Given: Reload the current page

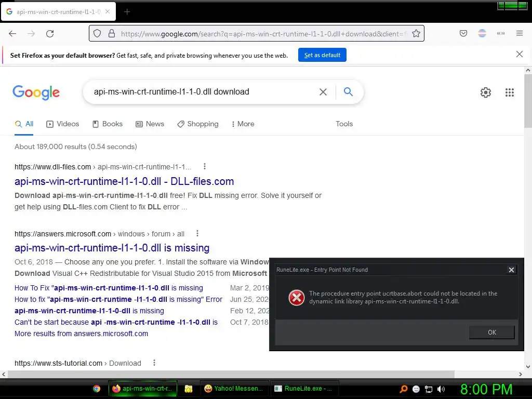Looking at the screenshot, I should 50,34.
